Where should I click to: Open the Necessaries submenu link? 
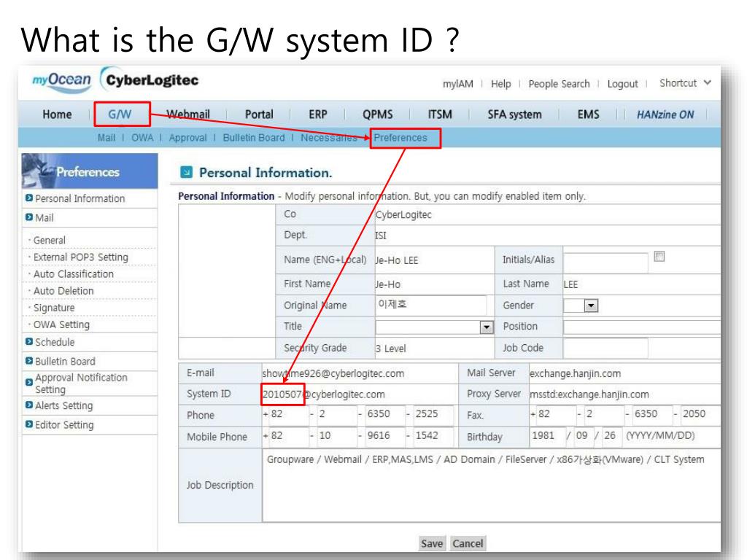tap(329, 138)
